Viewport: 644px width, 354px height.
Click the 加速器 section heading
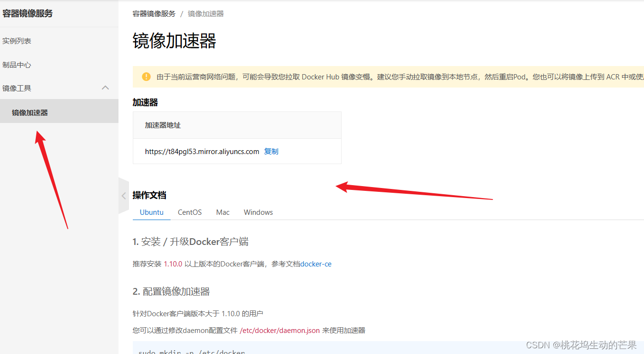[x=145, y=102]
